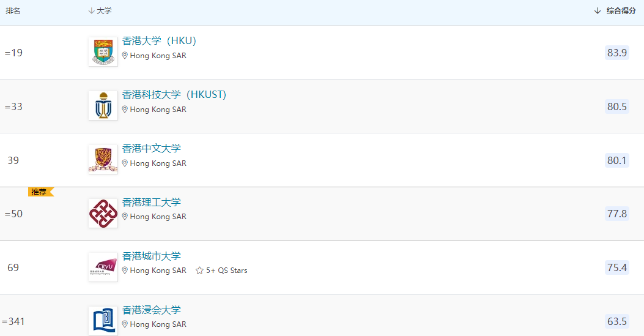Click rank =19 in the ranking column

pyautogui.click(x=13, y=53)
